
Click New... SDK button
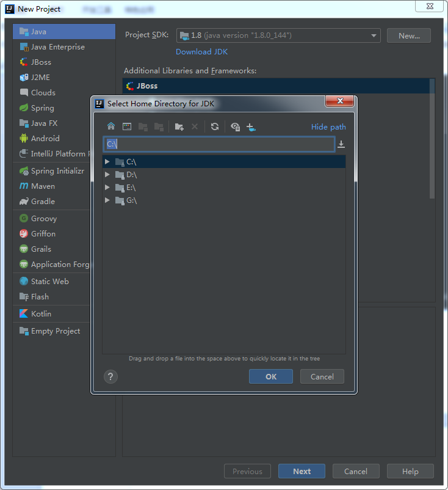[x=409, y=35]
